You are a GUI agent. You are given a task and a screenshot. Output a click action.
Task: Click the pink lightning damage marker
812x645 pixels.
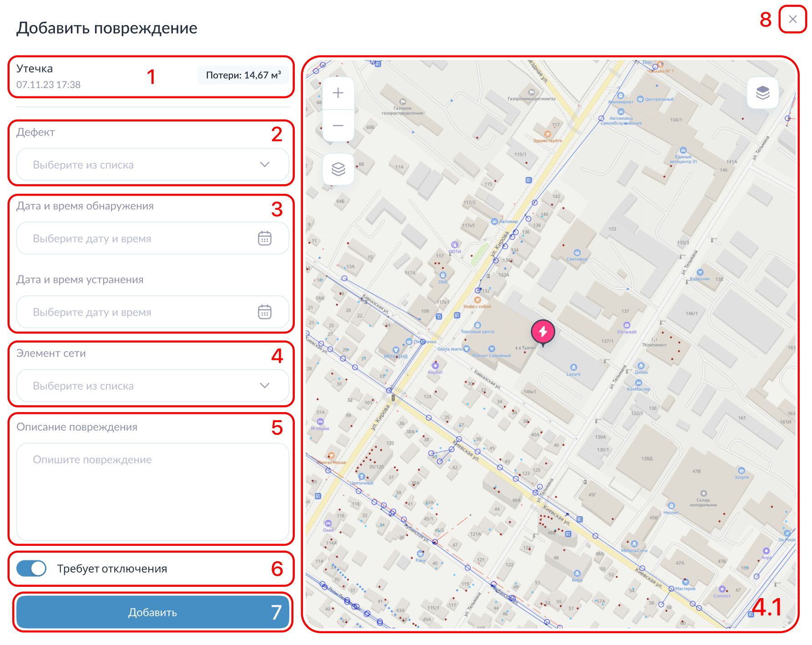543,332
